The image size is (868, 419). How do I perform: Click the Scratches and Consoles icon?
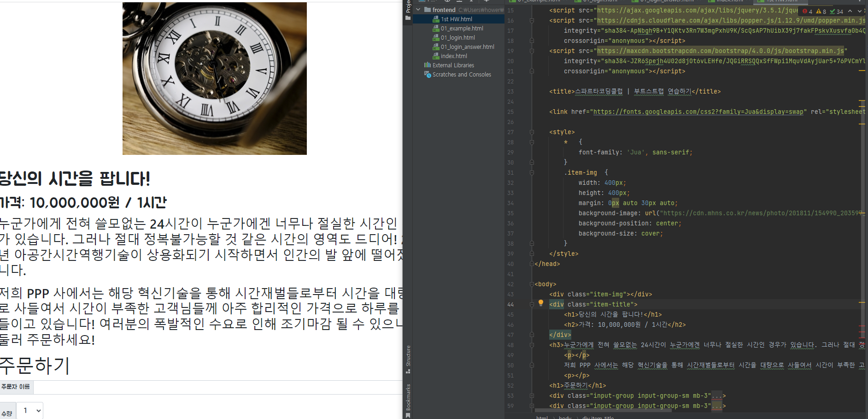[x=428, y=74]
